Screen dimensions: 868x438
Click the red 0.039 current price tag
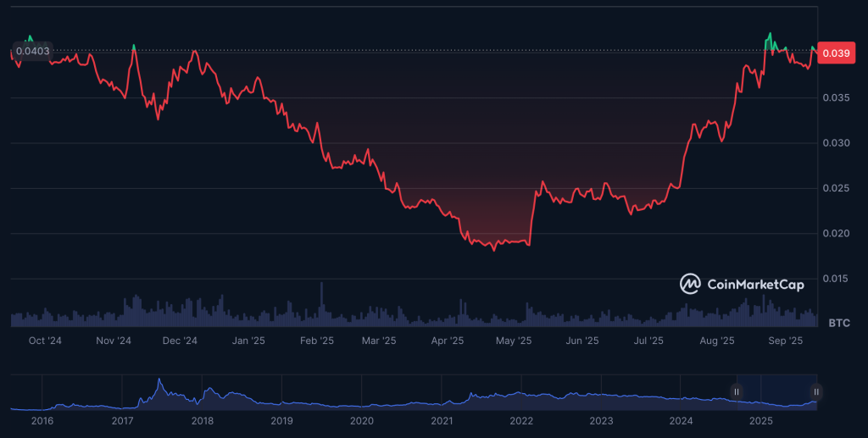[836, 53]
